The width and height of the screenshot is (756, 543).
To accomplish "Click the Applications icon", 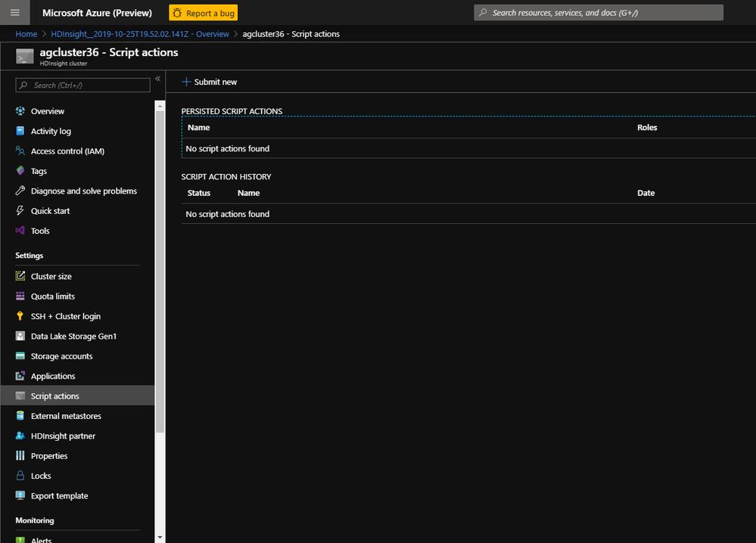I will [20, 376].
